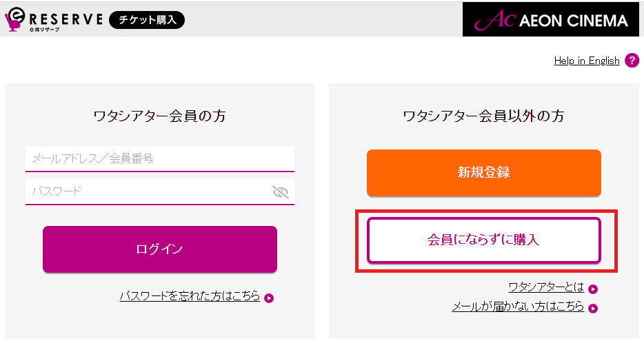
Task: Click the チケット購入 black pill label
Action: [x=147, y=20]
